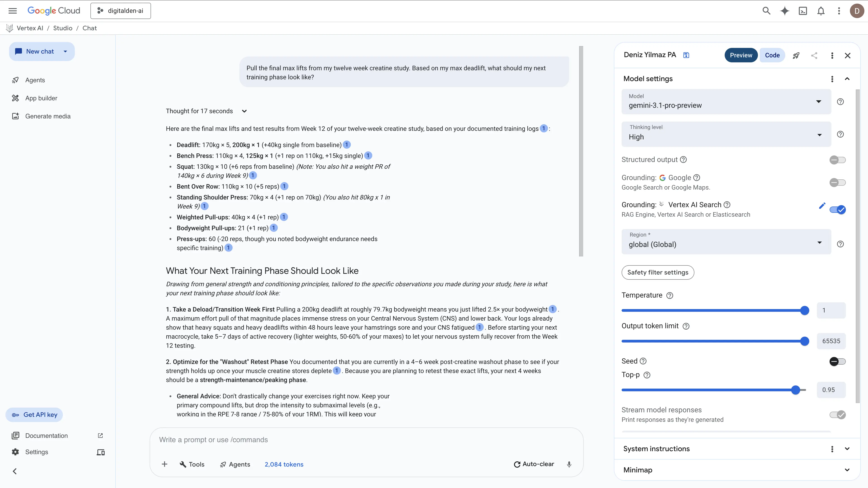The height and width of the screenshot is (488, 868).
Task: Turn on Google grounding toggle
Action: pyautogui.click(x=837, y=183)
